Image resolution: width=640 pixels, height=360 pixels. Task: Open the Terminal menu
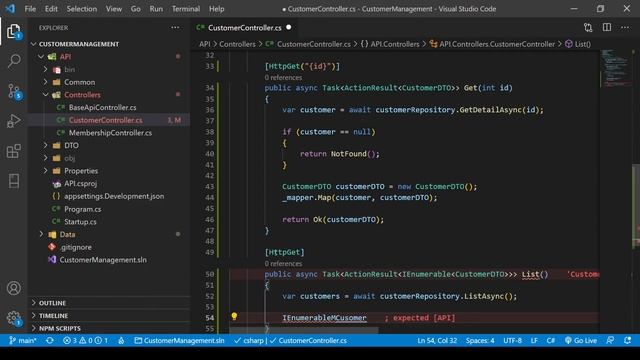click(x=186, y=9)
